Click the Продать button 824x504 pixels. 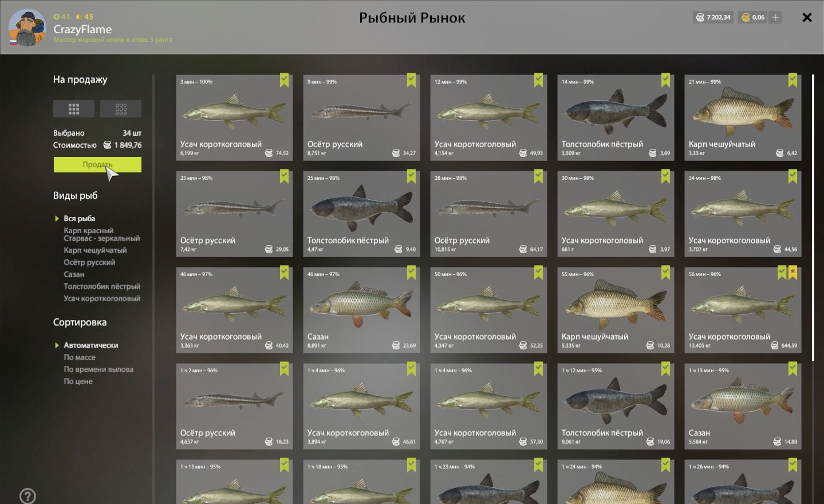pos(97,164)
